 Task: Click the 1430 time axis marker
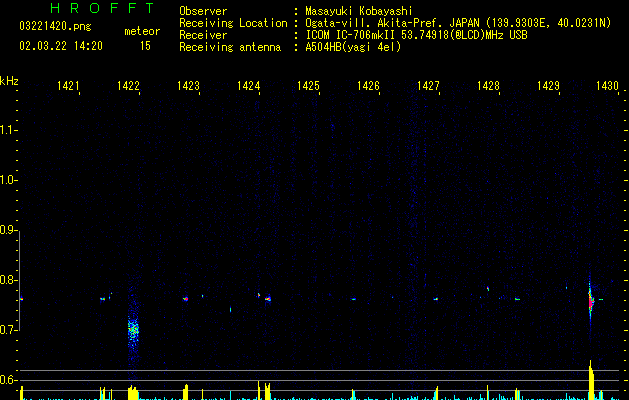[x=607, y=86]
